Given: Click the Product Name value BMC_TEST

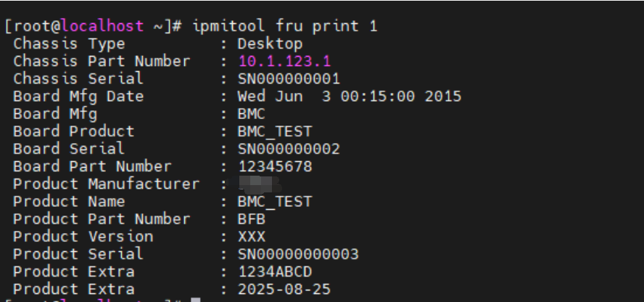Looking at the screenshot, I should 275,201.
